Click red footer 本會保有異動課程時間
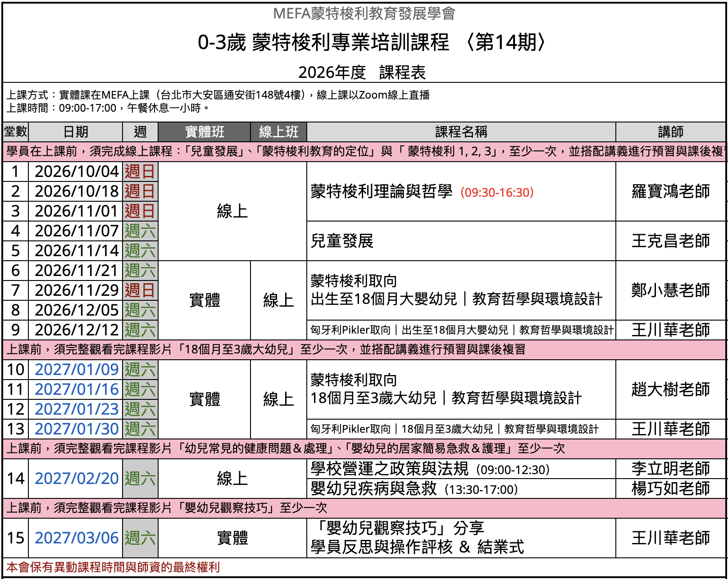Image resolution: width=728 pixels, height=579 pixels. pos(113,567)
